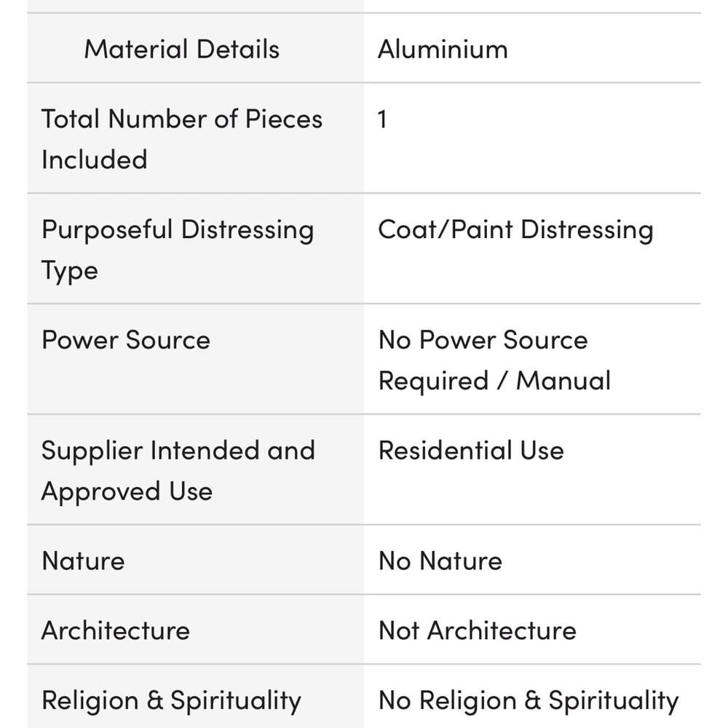Viewport: 728px width, 728px height.
Task: Click the word Included in pieces label
Action: (94, 159)
